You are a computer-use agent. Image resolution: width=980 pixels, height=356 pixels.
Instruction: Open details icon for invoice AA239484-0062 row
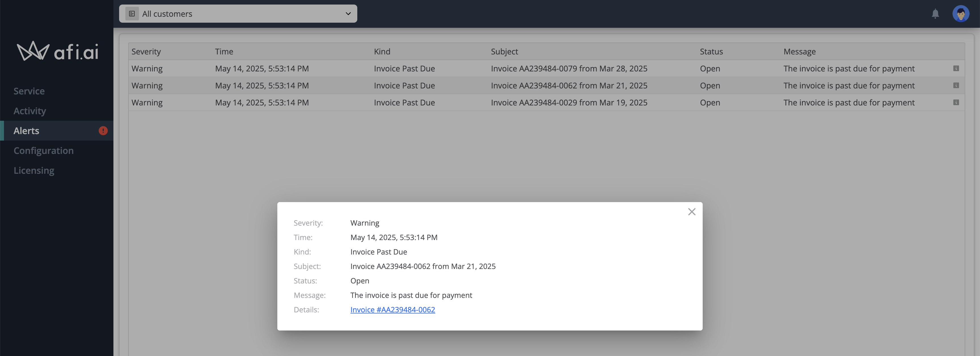point(956,86)
